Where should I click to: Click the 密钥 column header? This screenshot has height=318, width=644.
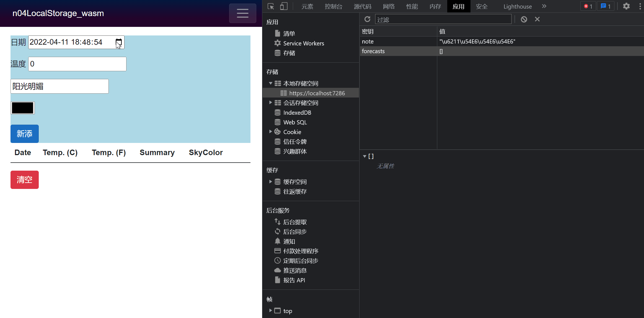[x=398, y=31]
